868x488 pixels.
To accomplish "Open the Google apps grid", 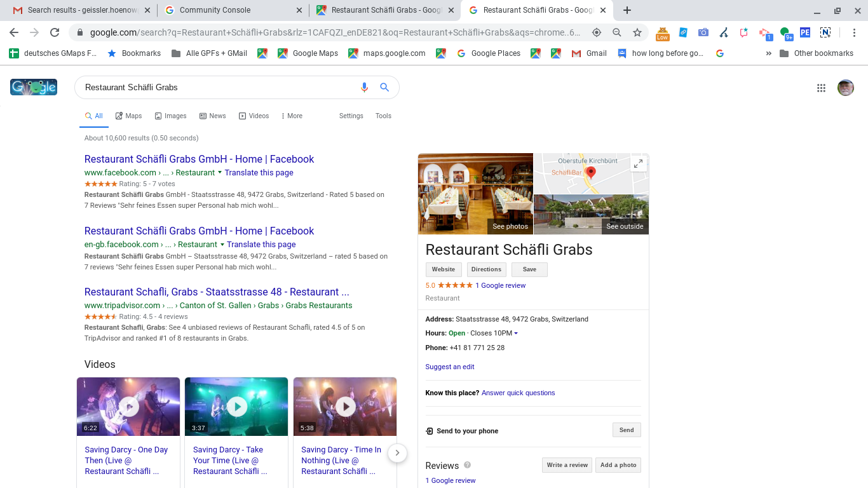I will click(821, 88).
